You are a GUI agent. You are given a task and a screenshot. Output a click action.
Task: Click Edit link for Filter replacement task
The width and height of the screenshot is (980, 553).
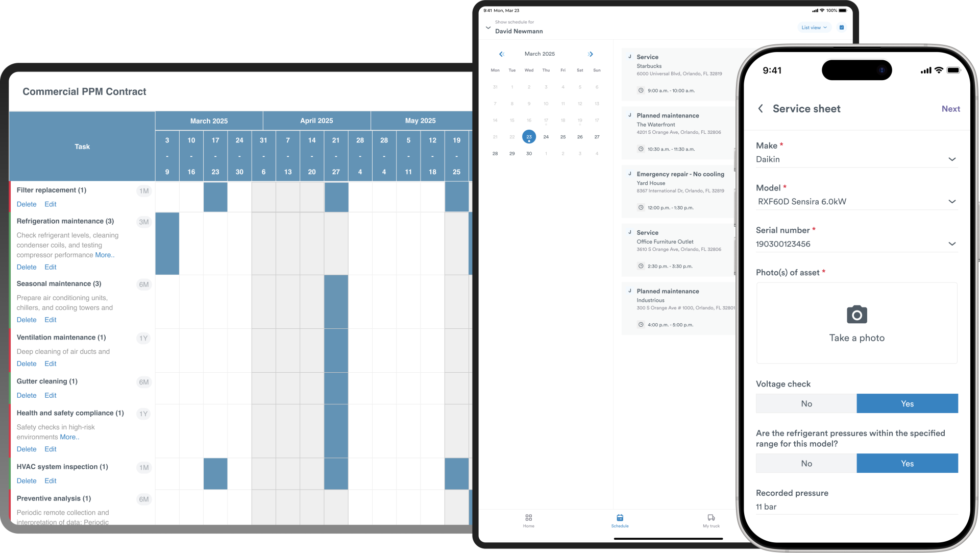(x=50, y=204)
